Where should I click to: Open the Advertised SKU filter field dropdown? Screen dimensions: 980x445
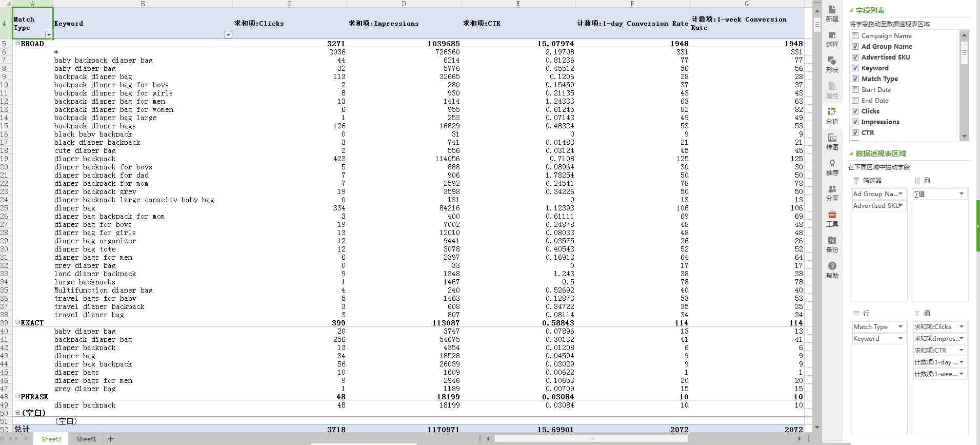point(901,205)
